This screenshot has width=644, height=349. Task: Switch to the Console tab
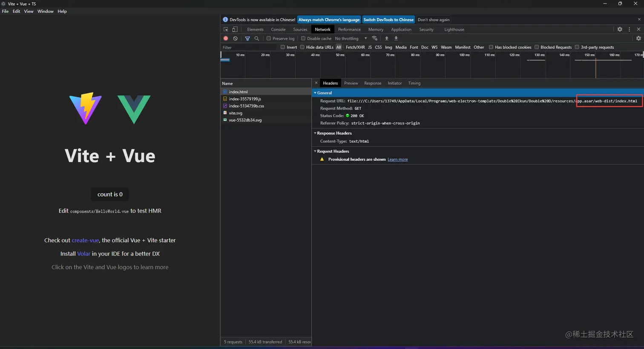tap(278, 29)
